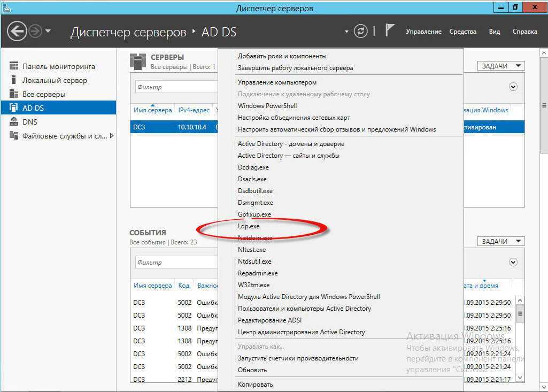548x392 pixels.
Task: Click the СЕРВЕРЫ section server icon
Action: tap(138, 62)
